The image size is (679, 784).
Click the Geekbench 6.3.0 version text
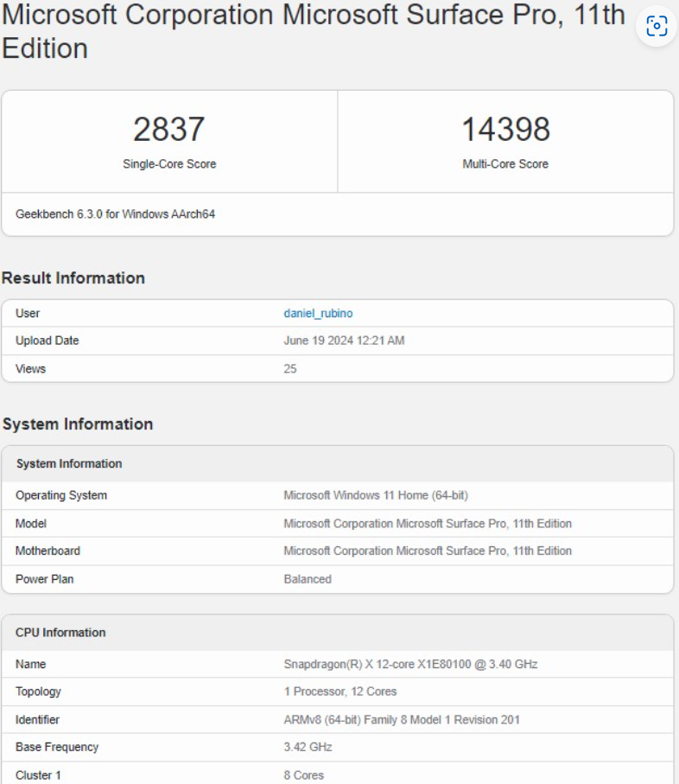(116, 214)
